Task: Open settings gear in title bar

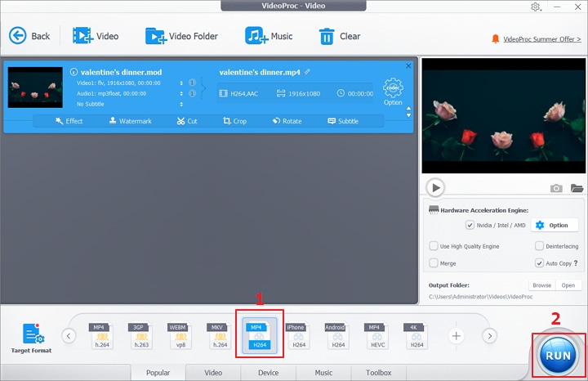Action: pos(536,7)
